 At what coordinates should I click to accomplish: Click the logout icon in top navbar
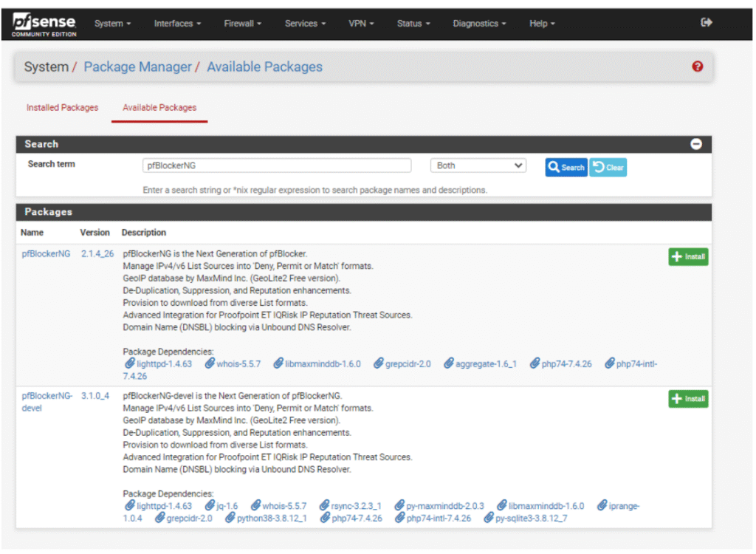click(706, 23)
